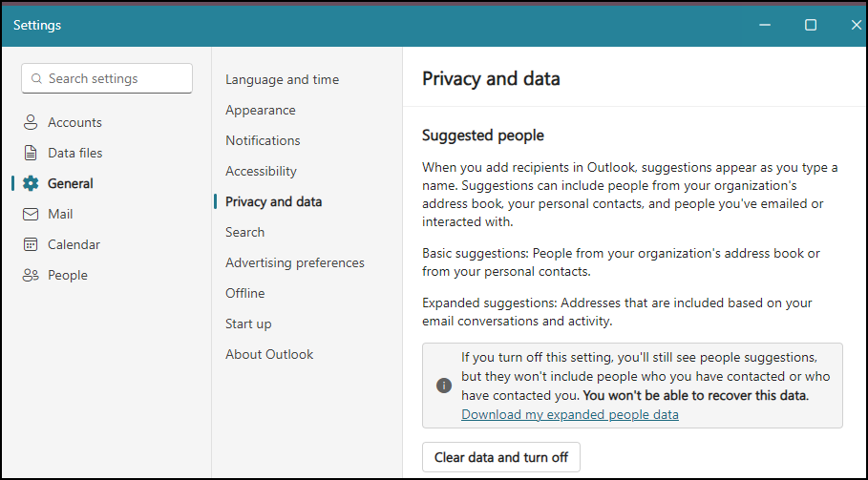The width and height of the screenshot is (868, 480).
Task: Open Start up settings
Action: point(248,324)
